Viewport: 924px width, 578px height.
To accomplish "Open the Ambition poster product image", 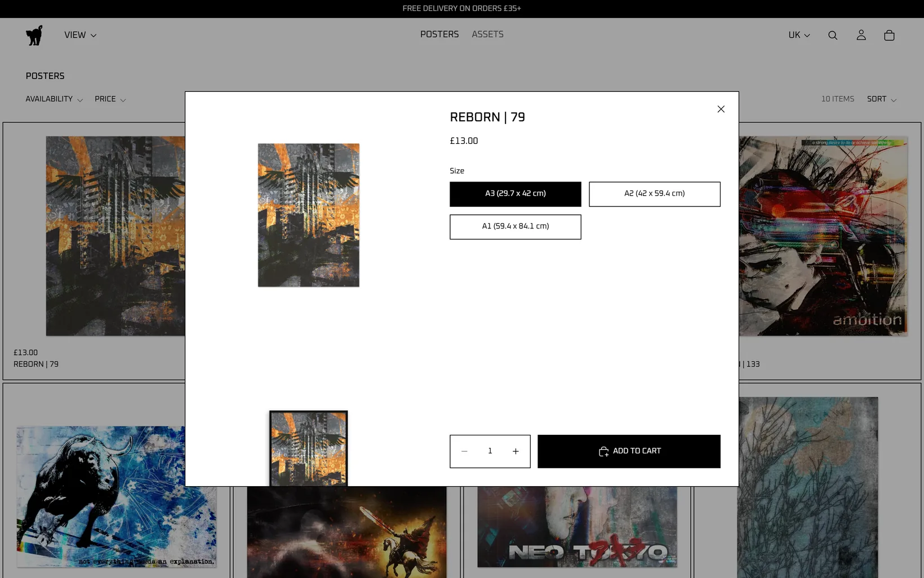I will 823,236.
